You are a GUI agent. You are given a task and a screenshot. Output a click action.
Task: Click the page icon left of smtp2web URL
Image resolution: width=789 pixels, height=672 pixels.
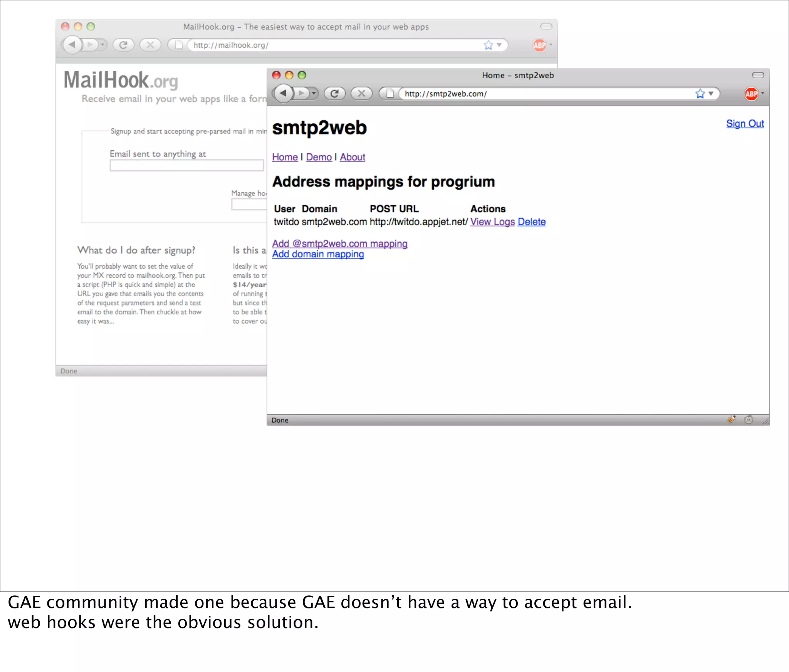pyautogui.click(x=390, y=93)
